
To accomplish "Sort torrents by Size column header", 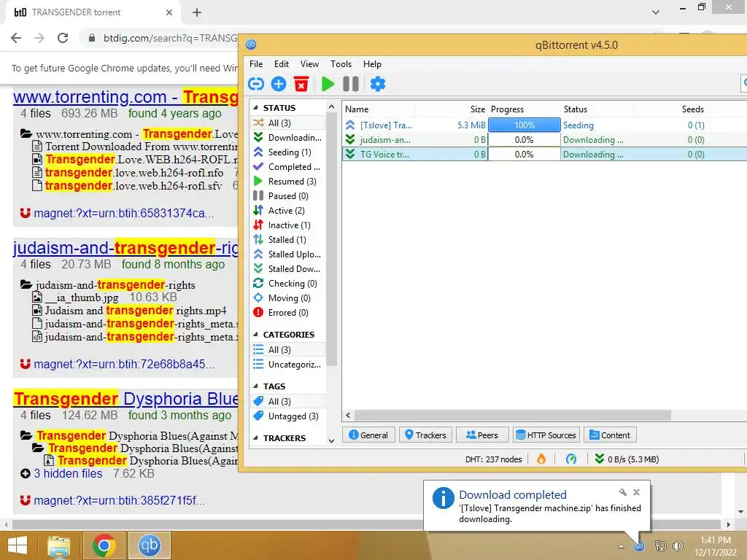I will pos(451,109).
